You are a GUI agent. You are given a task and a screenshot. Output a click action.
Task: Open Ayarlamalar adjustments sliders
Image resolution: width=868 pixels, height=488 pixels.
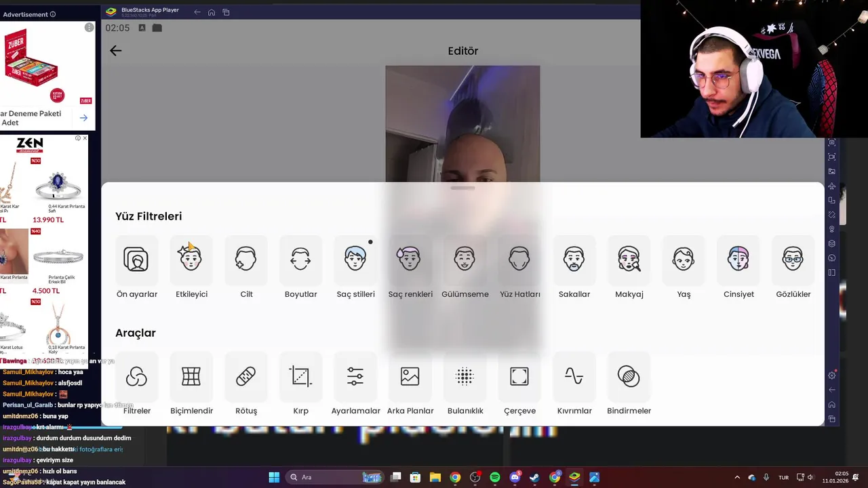(x=355, y=384)
